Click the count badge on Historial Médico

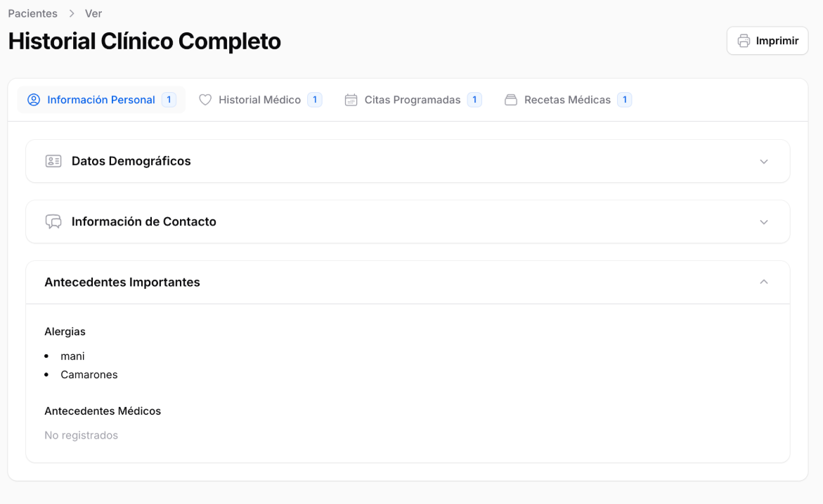316,100
